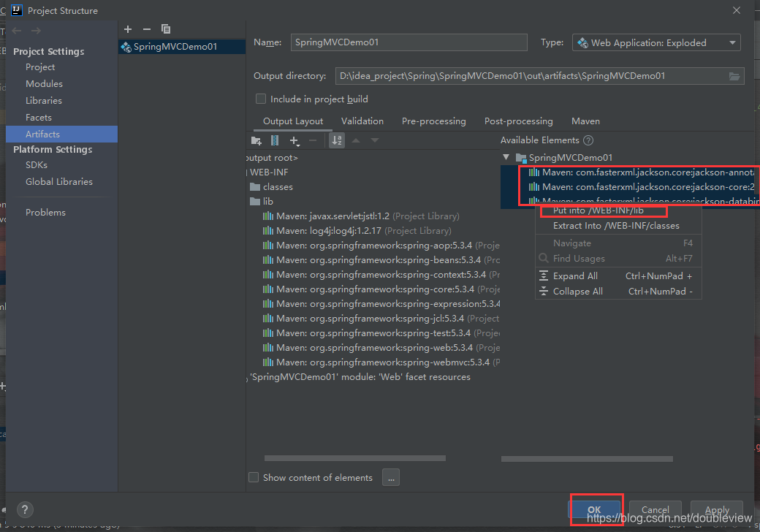Image resolution: width=760 pixels, height=532 pixels.
Task: Select spring-webmvc:5.3.4 library row
Action: click(381, 362)
